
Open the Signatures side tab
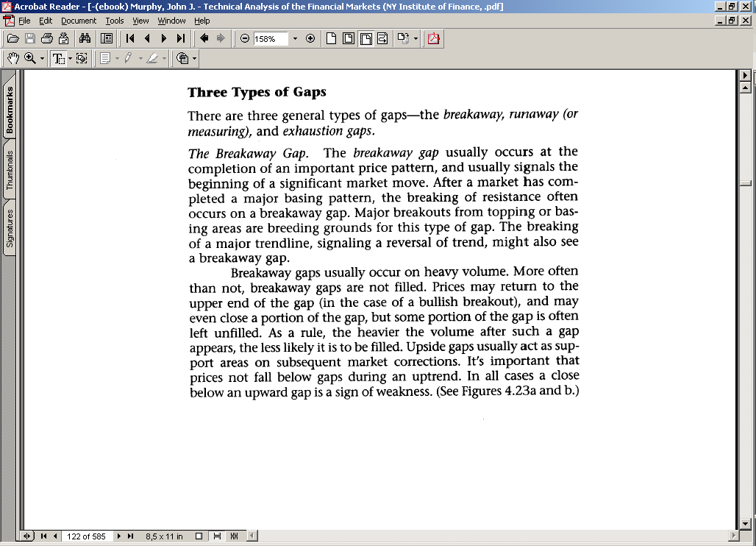tap(10, 227)
